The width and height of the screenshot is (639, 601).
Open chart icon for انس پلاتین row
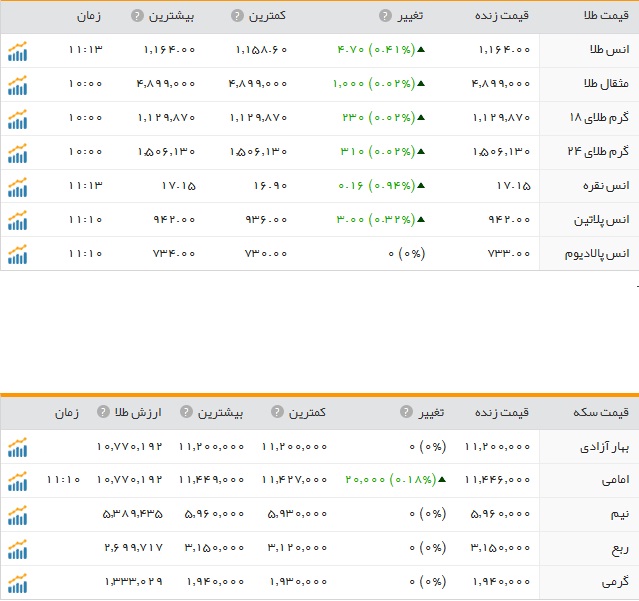coord(18,221)
